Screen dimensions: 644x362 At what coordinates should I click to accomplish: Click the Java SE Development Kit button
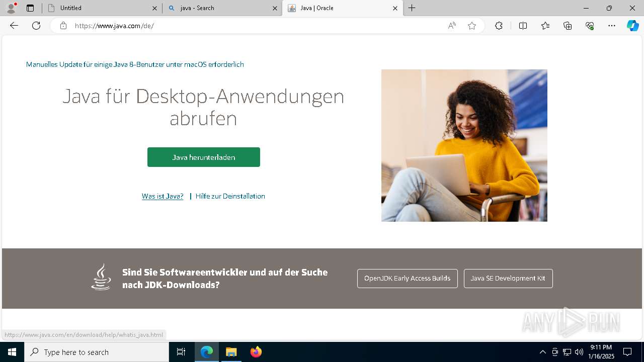point(508,279)
